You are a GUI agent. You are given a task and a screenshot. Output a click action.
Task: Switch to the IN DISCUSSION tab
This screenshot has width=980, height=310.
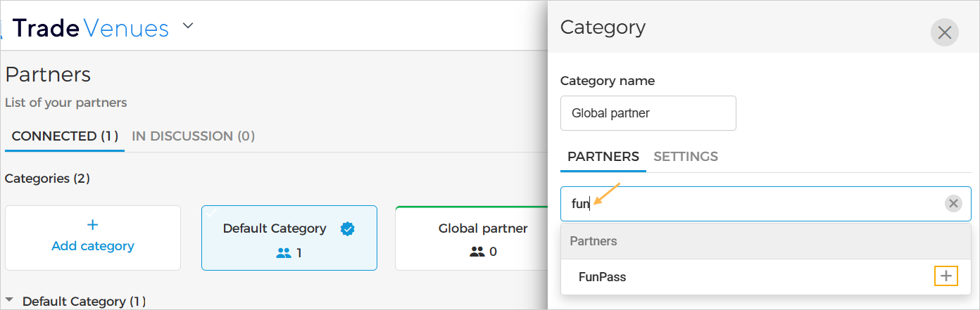click(x=193, y=136)
